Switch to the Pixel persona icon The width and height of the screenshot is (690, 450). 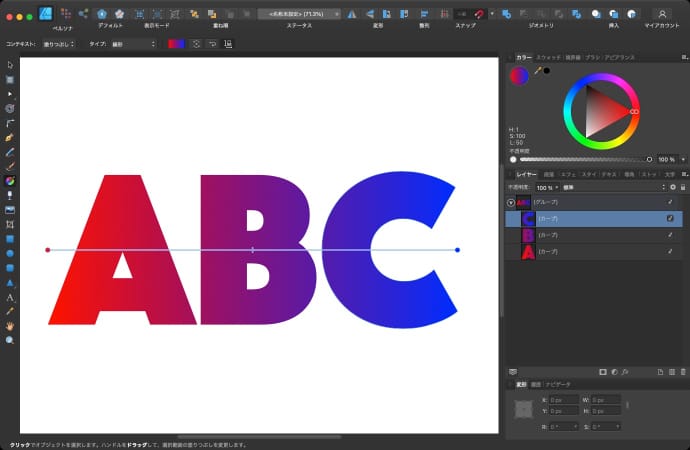point(66,14)
